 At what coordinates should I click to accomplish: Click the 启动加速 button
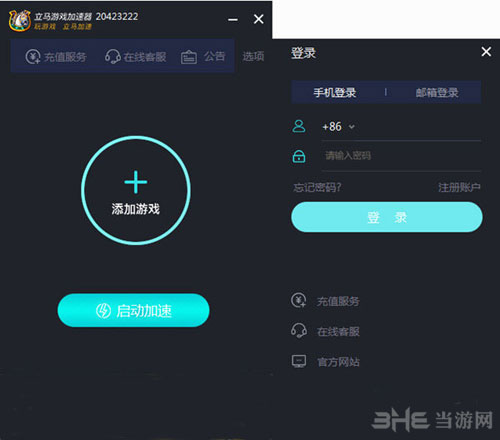[133, 310]
